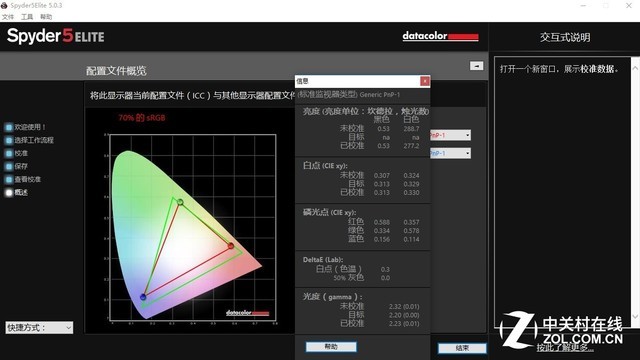This screenshot has width=640, height=360.
Task: Select the 概述 step indicator
Action: tap(9, 192)
